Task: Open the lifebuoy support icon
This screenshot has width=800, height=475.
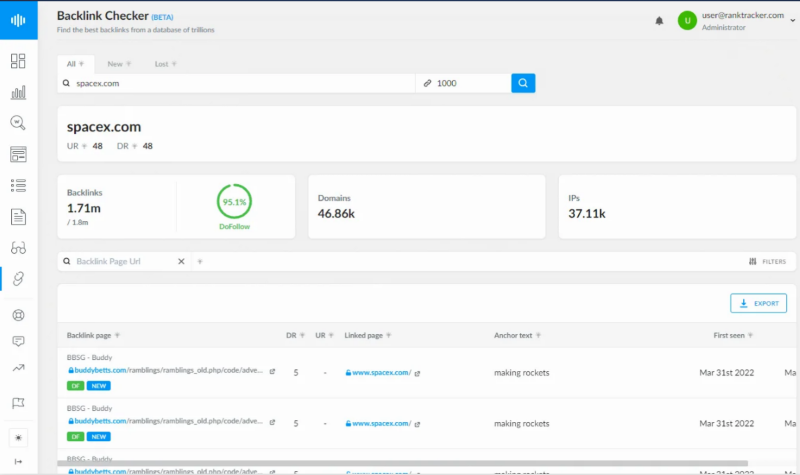Action: coord(18,315)
